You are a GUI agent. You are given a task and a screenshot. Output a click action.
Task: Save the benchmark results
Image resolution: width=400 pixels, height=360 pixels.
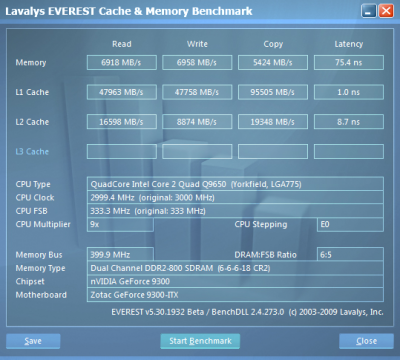33,341
